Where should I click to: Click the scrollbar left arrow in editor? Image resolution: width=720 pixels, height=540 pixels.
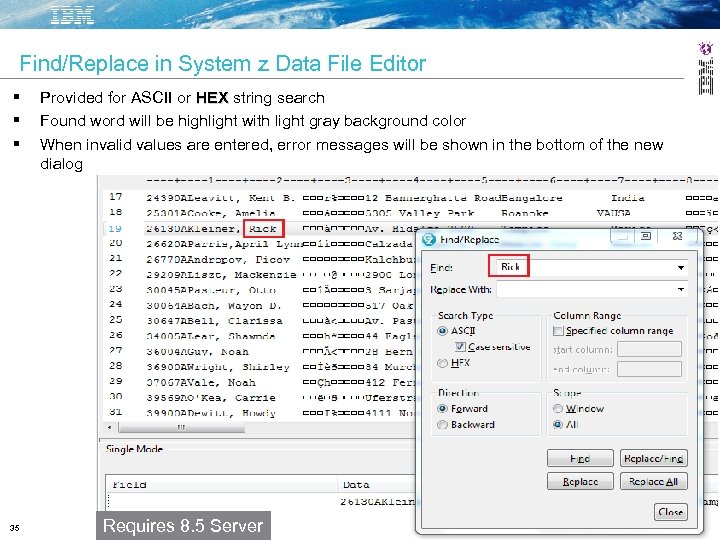(x=110, y=428)
